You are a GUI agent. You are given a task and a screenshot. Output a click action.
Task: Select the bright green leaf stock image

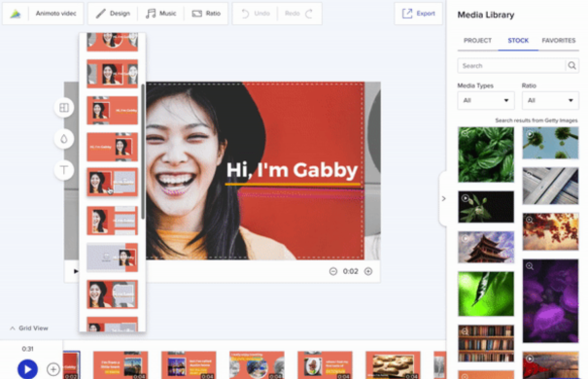(x=486, y=293)
